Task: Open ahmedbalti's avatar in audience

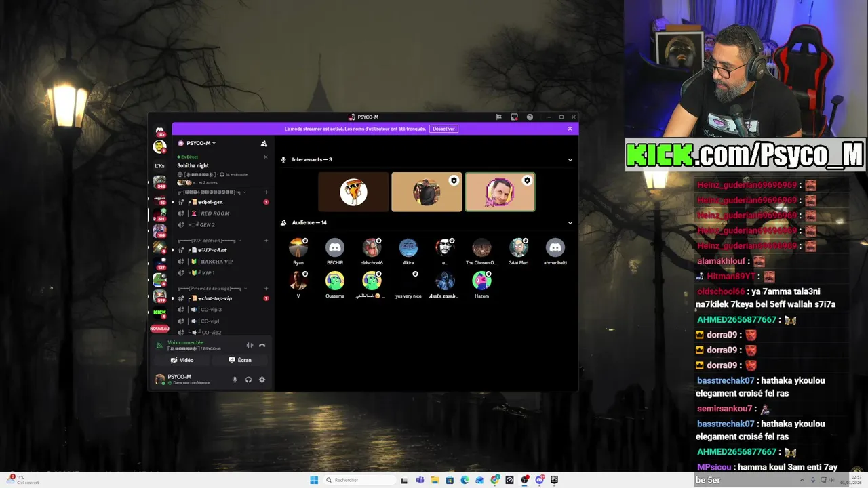Action: [x=555, y=247]
